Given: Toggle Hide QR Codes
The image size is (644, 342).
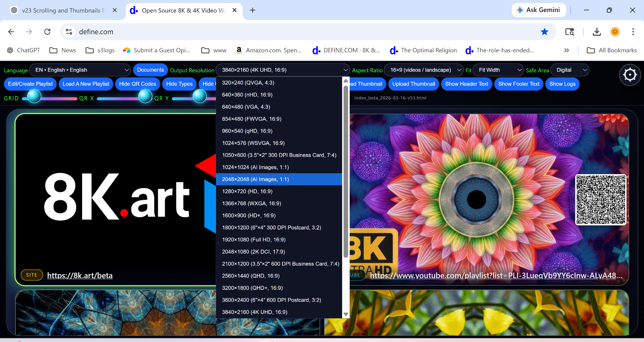Looking at the screenshot, I should coord(138,84).
